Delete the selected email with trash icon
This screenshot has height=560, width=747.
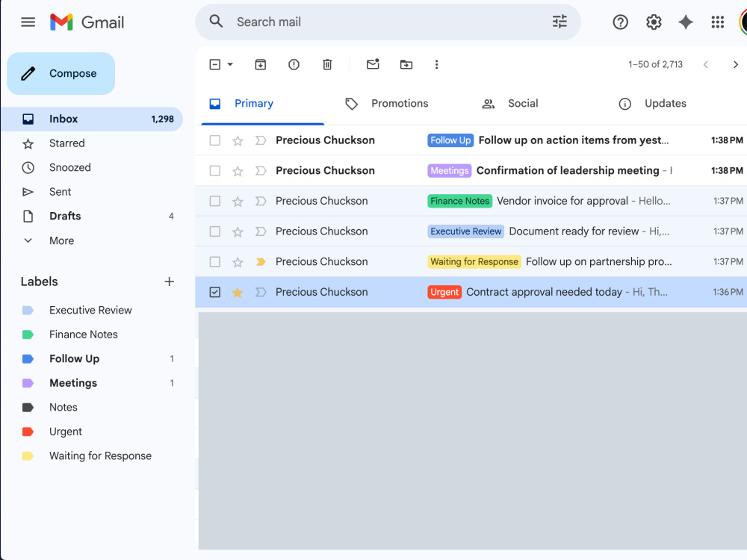(327, 64)
